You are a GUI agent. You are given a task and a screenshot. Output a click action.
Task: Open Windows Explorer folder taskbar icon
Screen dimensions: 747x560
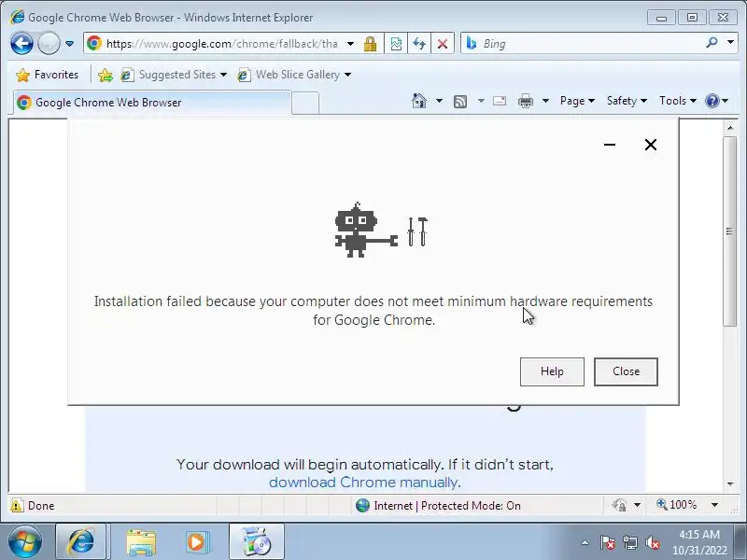click(x=141, y=542)
